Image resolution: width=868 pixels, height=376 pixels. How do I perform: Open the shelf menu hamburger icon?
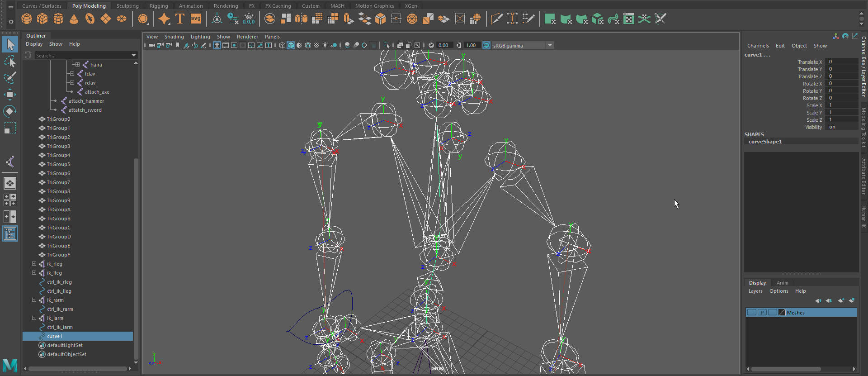click(x=10, y=6)
